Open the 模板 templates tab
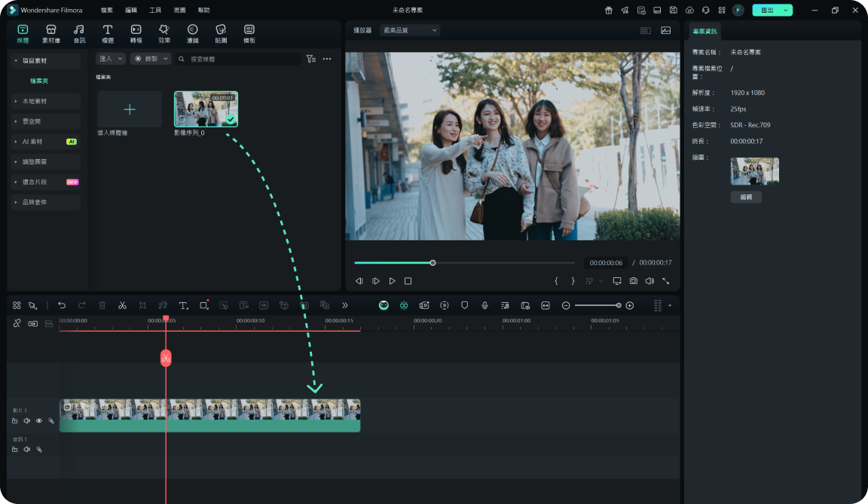The image size is (868, 504). (249, 34)
